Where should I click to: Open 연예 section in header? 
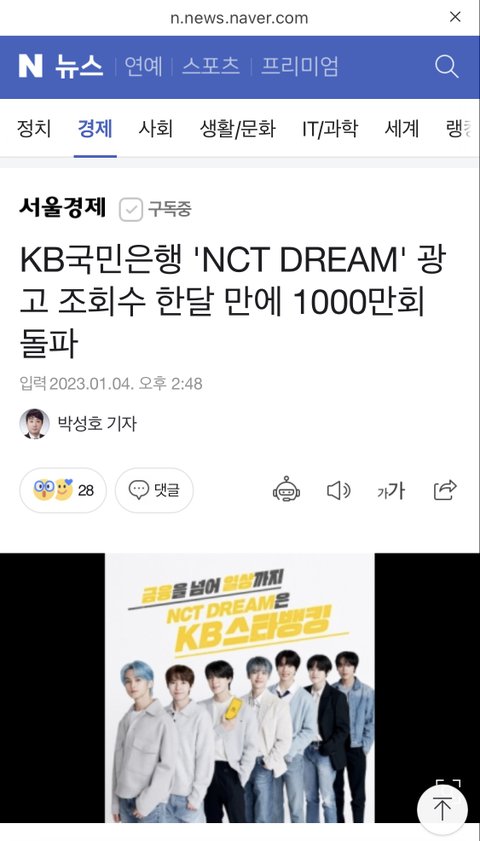143,67
